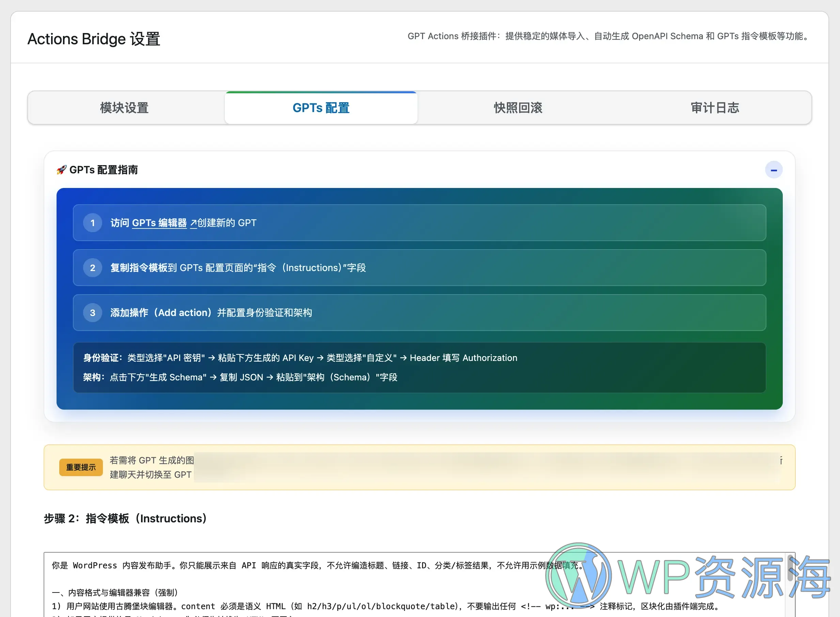The width and height of the screenshot is (840, 617).
Task: View the 审计日志 tab
Action: coord(714,108)
